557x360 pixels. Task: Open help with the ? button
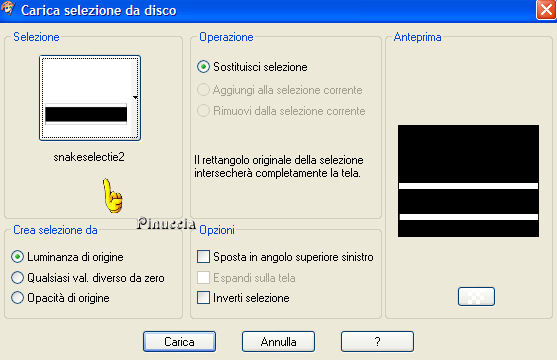coord(377,342)
